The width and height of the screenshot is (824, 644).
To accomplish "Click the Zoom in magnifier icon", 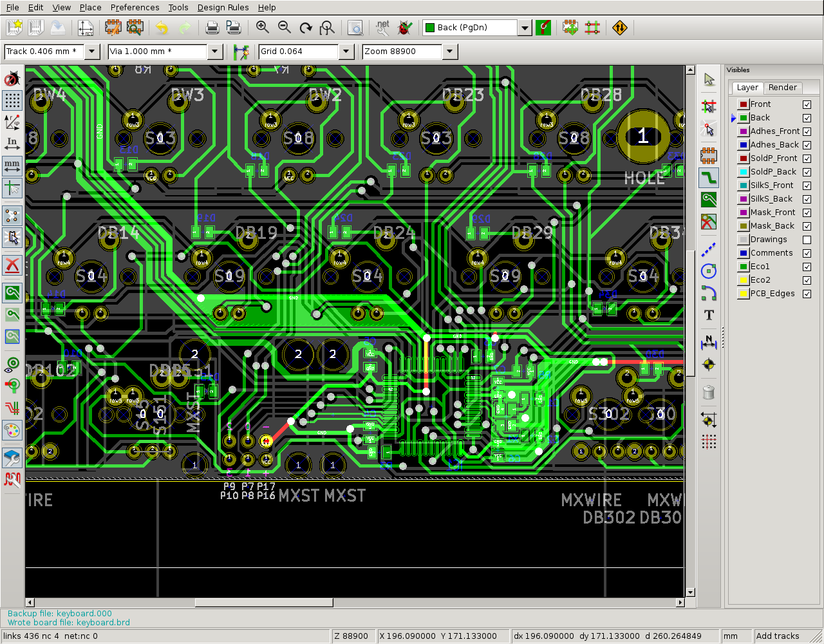I will (x=262, y=28).
